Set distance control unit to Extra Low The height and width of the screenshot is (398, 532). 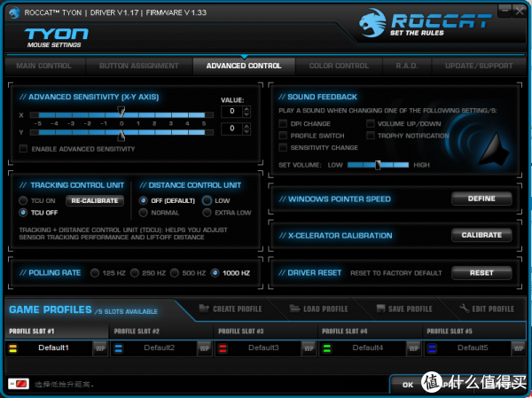pos(207,213)
